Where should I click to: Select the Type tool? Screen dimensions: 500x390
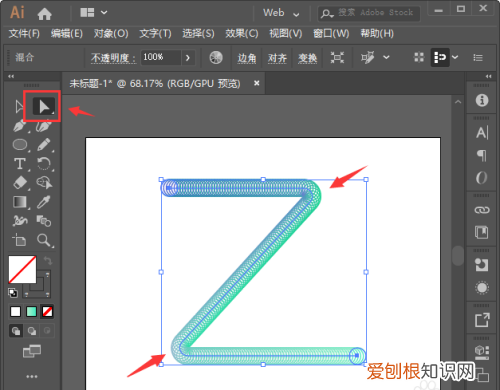tap(20, 164)
